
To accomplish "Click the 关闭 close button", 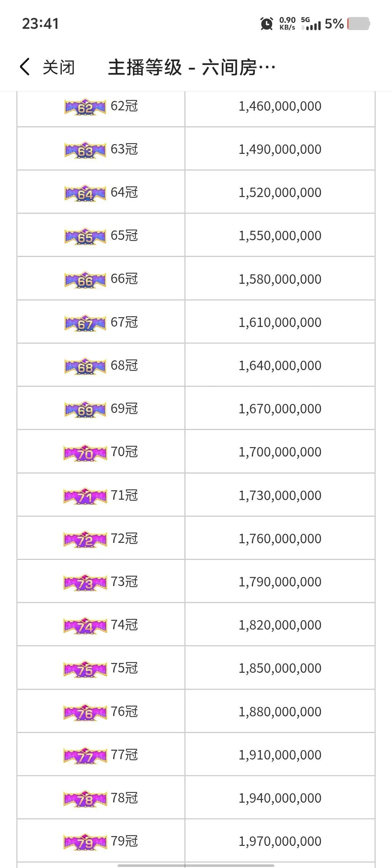I will click(x=58, y=67).
